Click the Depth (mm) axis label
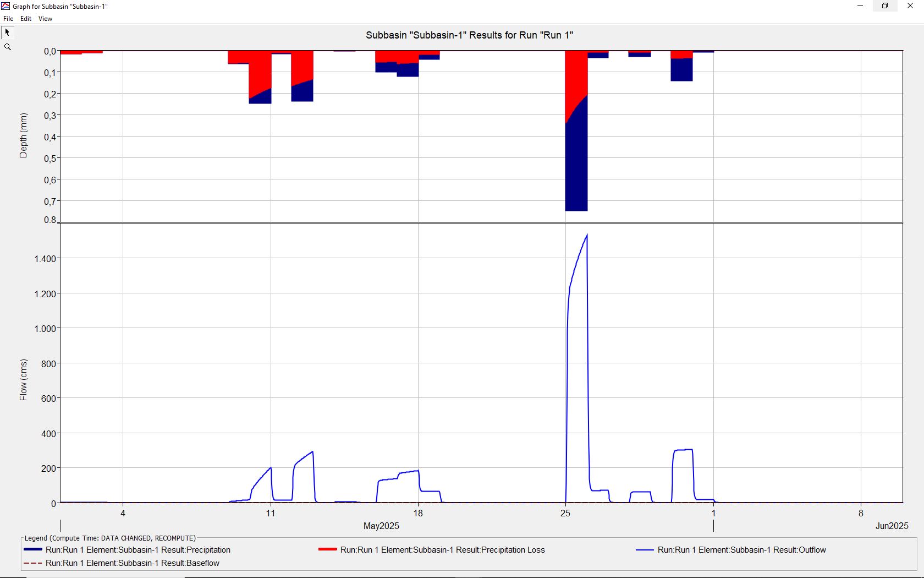Screen dimensions: 924x578 (x=23, y=135)
